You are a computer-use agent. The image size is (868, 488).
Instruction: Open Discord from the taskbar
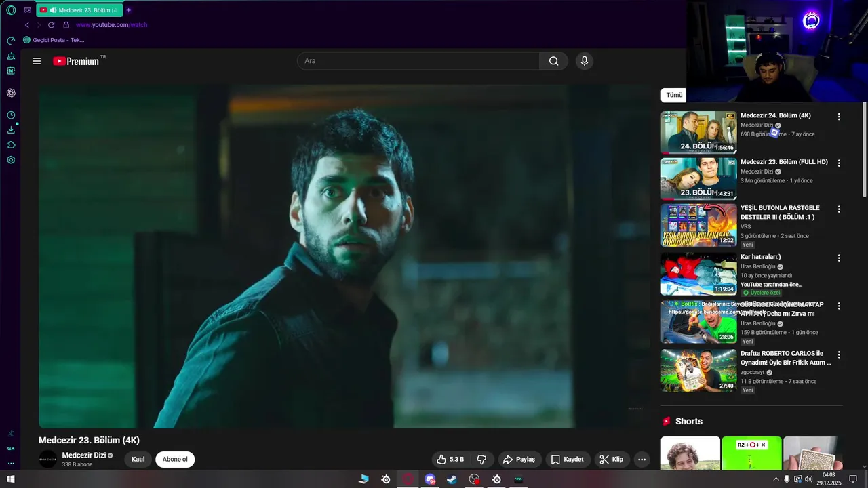(x=430, y=479)
